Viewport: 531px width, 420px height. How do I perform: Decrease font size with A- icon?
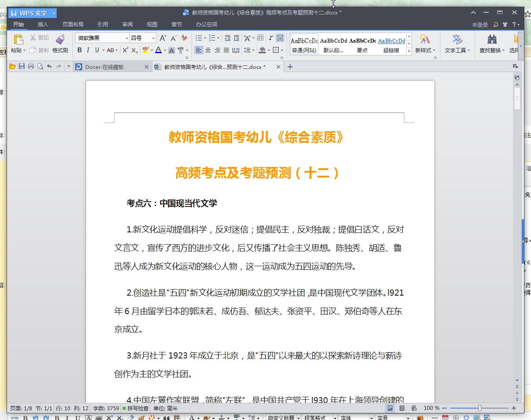coord(174,38)
